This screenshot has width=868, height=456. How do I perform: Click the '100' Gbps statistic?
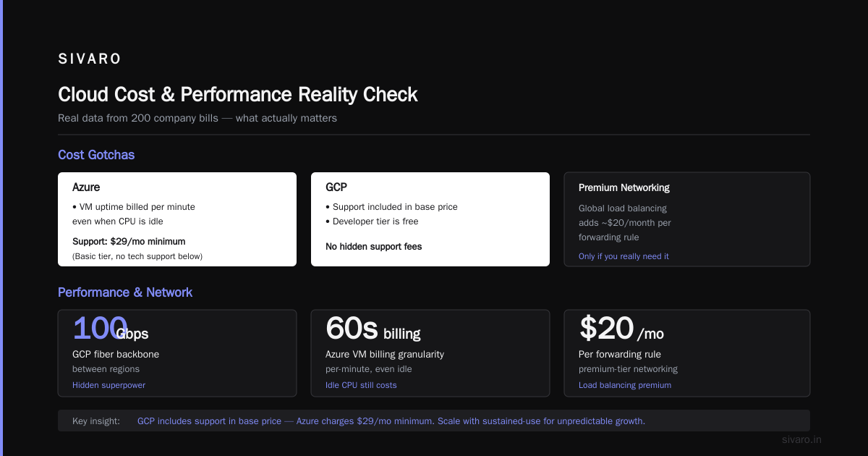(100, 329)
